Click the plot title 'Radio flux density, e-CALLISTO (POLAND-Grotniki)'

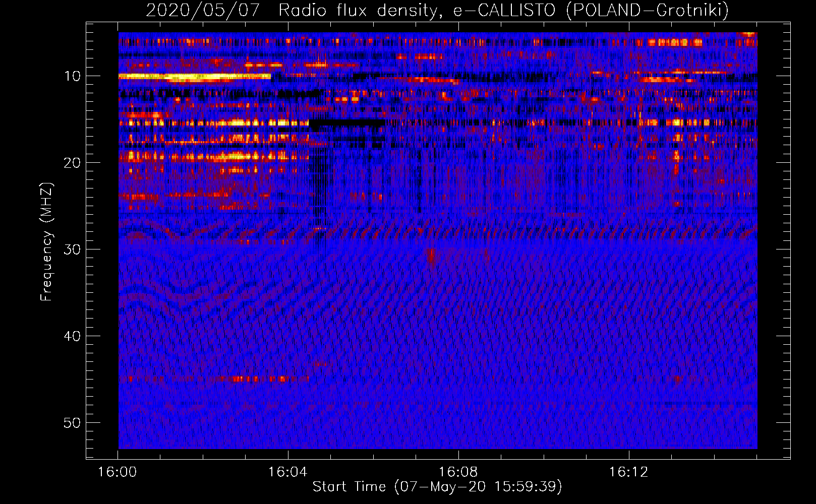(503, 10)
